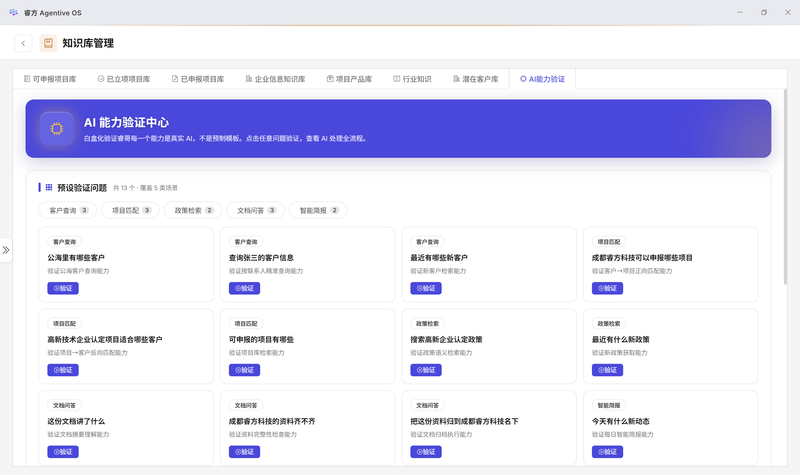This screenshot has width=800, height=475.
Task: Select the 行业知识 tab
Action: (x=412, y=79)
